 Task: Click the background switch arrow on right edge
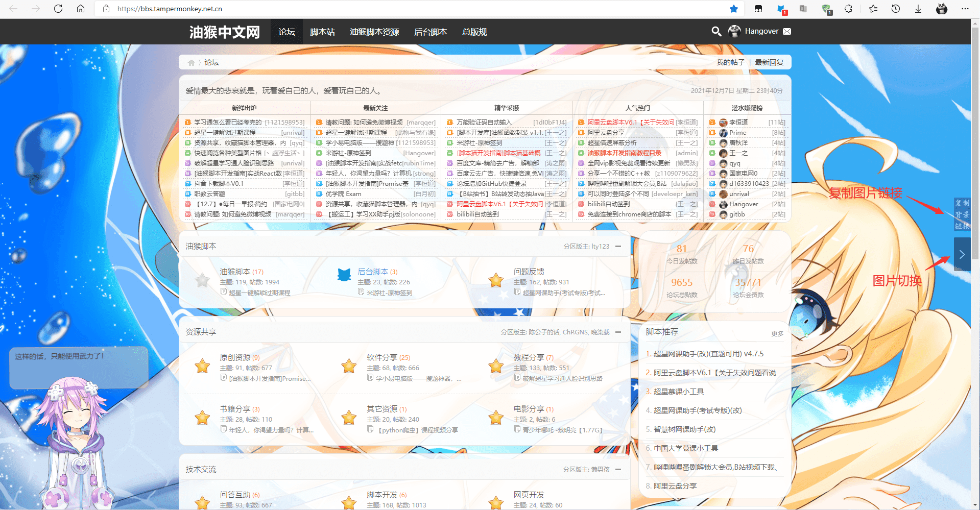[962, 254]
